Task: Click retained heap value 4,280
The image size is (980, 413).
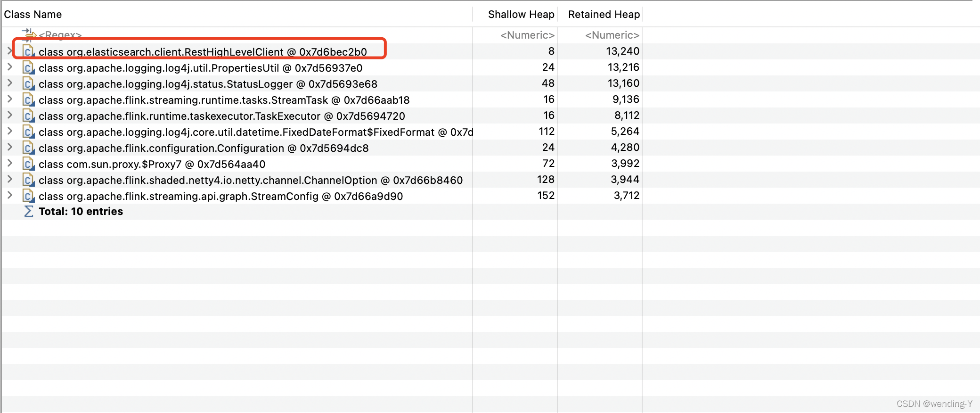Action: (625, 147)
